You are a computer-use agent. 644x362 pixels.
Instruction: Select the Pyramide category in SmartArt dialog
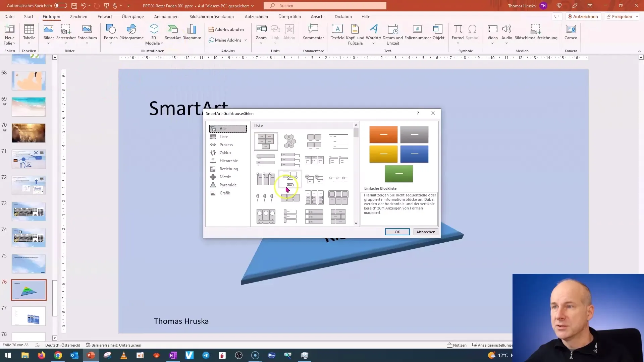(228, 185)
